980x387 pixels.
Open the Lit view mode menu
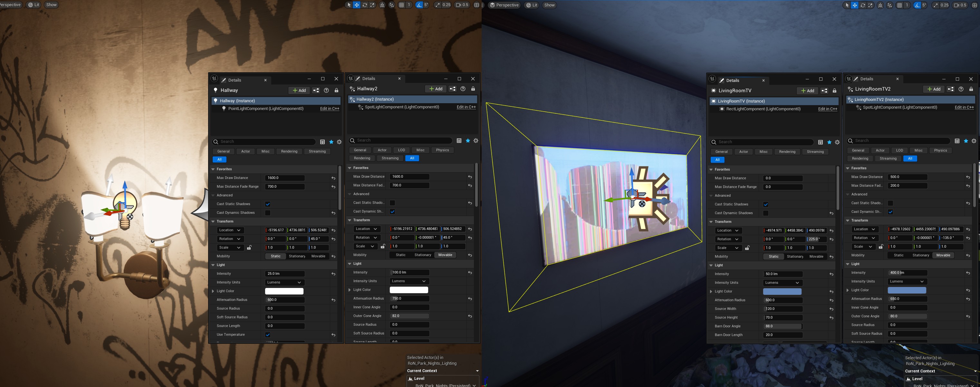coord(33,5)
